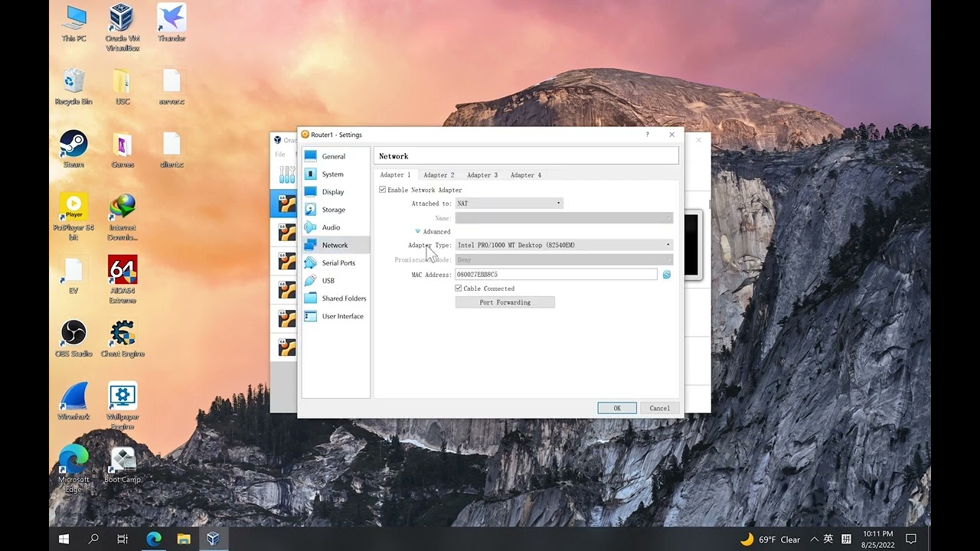
Task: Select the Wallpaper Engine desktop icon
Action: [x=122, y=406]
